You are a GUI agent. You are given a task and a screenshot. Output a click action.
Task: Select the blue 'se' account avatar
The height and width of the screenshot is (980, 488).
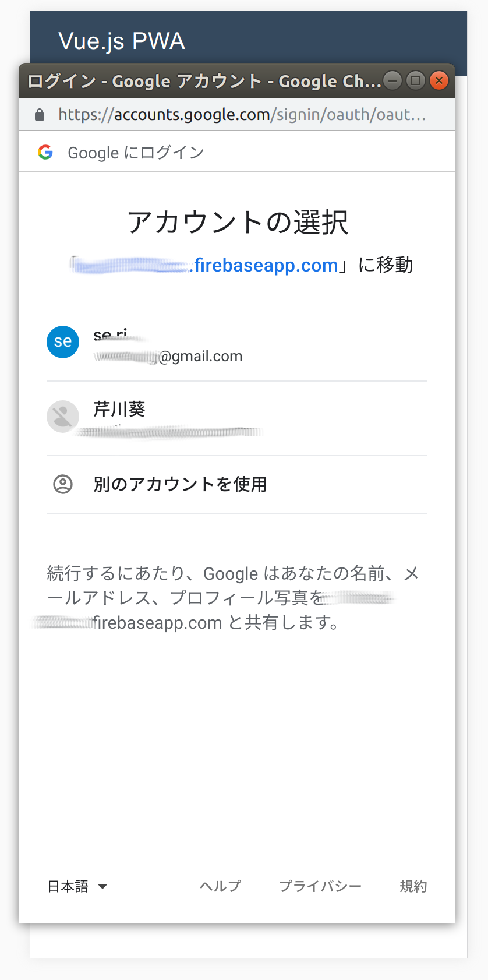click(x=62, y=342)
